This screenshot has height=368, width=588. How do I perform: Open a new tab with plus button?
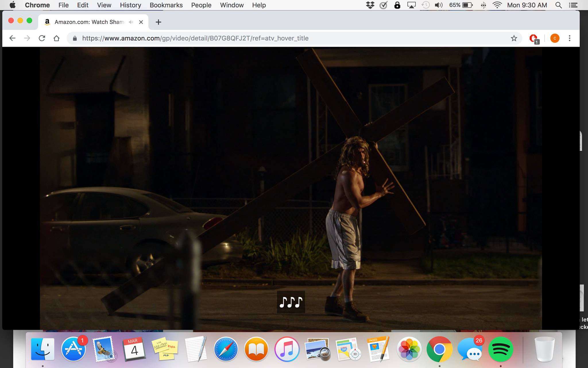point(158,22)
